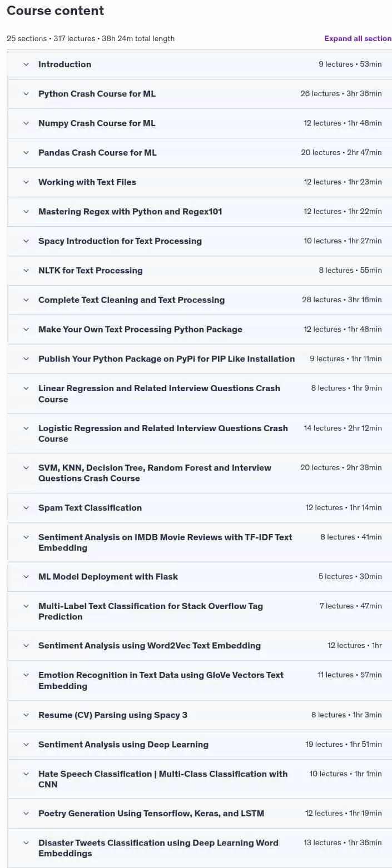Open Publish Your Python Package on PyPi section

(x=200, y=359)
